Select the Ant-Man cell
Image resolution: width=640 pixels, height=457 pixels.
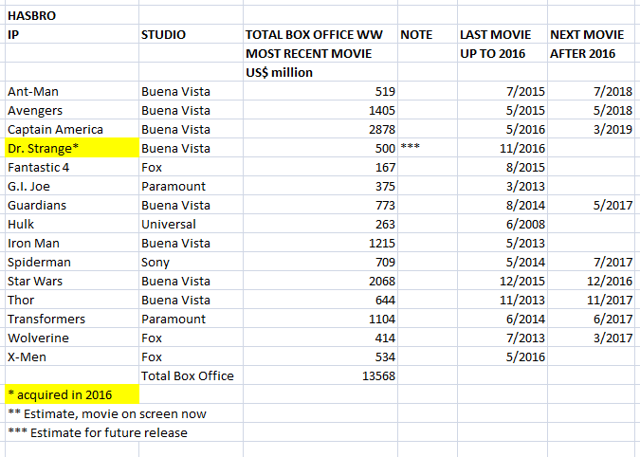click(72, 91)
